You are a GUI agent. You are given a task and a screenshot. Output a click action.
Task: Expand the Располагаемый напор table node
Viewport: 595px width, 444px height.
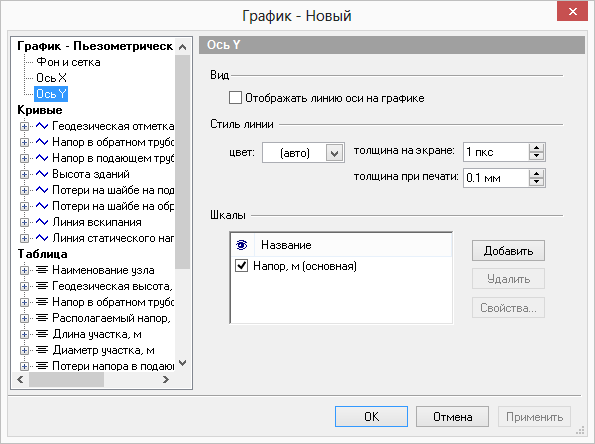[24, 318]
